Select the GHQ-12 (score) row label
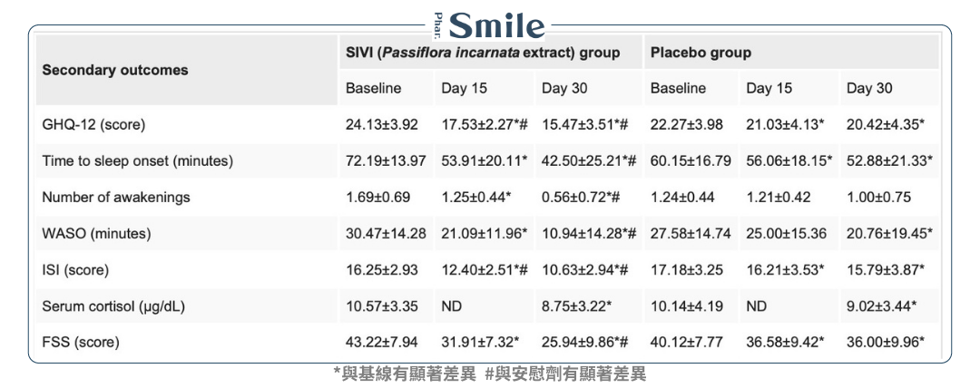This screenshot has height=388, width=980. click(x=93, y=124)
